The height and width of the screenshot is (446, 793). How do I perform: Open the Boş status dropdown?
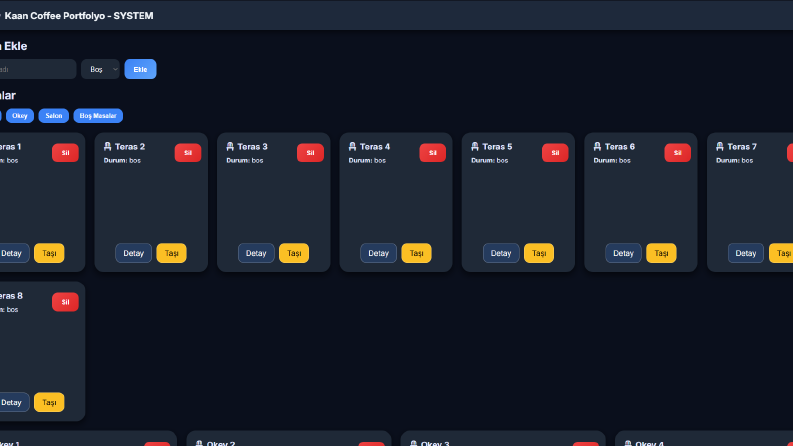point(100,69)
